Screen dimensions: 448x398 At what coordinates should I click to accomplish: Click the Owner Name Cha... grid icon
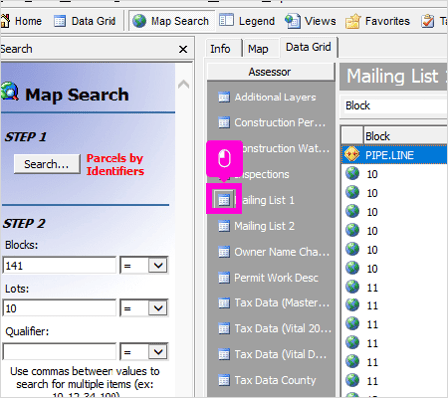224,252
